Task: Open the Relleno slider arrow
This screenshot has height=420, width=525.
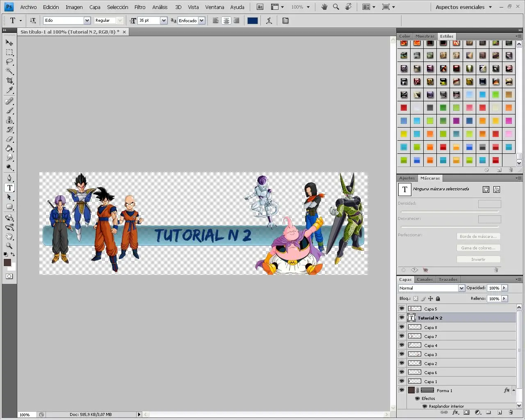Action: tap(504, 299)
